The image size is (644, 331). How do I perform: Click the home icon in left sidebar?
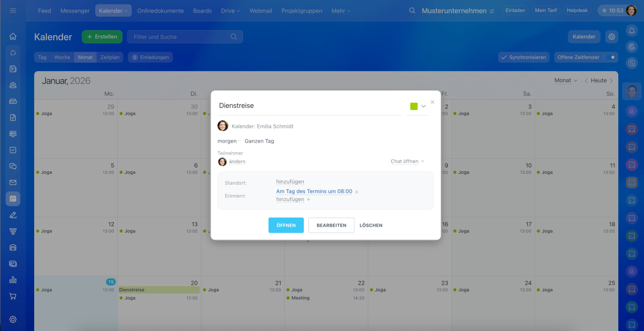pyautogui.click(x=13, y=36)
